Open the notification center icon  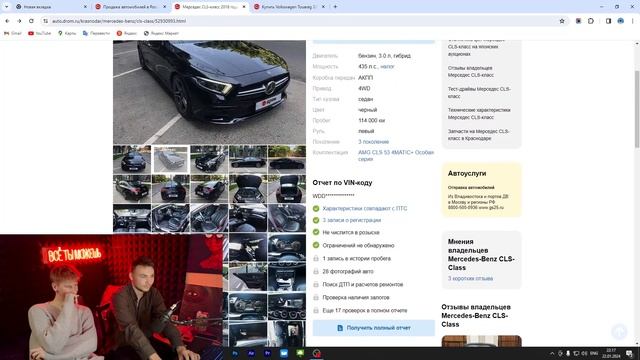point(629,353)
